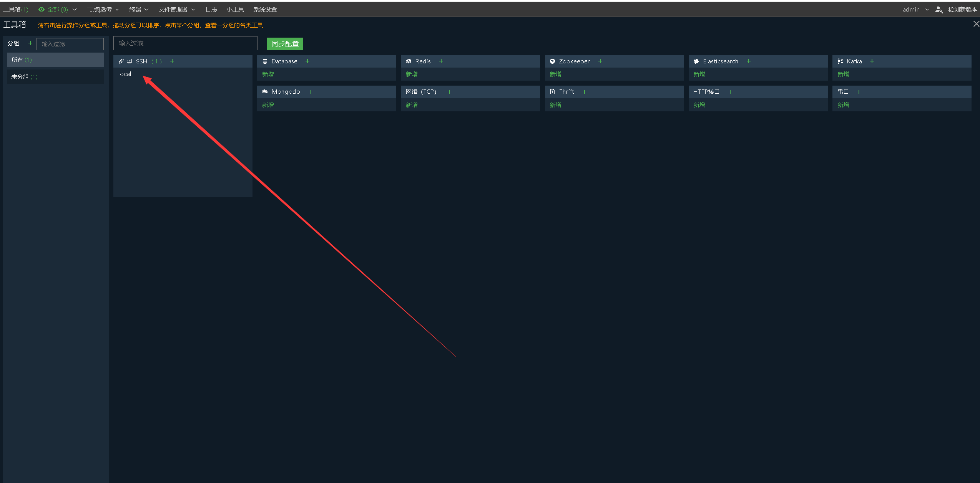The height and width of the screenshot is (483, 980).
Task: Add a Zookeeper tool with plus icon
Action: pyautogui.click(x=600, y=61)
